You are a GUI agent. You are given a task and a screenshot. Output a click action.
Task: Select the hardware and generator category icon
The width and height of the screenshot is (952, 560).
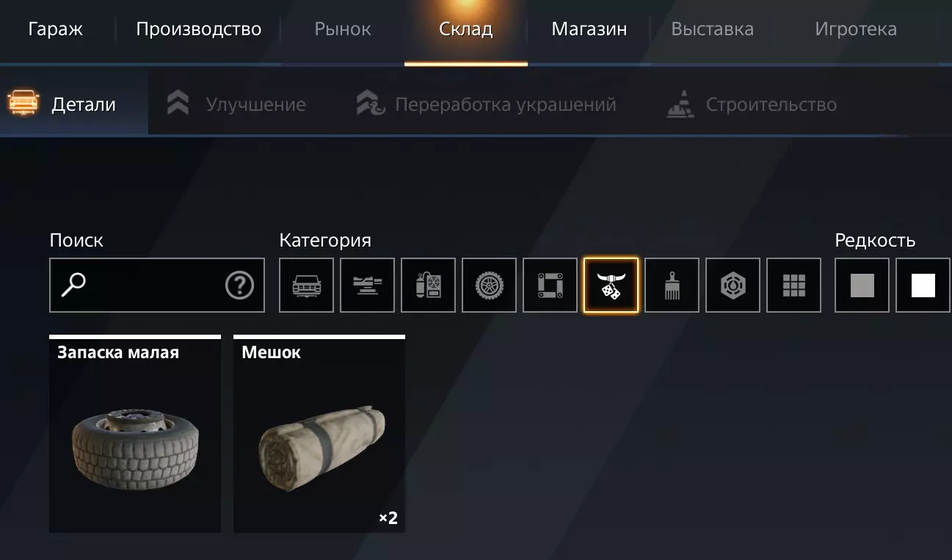tap(428, 285)
